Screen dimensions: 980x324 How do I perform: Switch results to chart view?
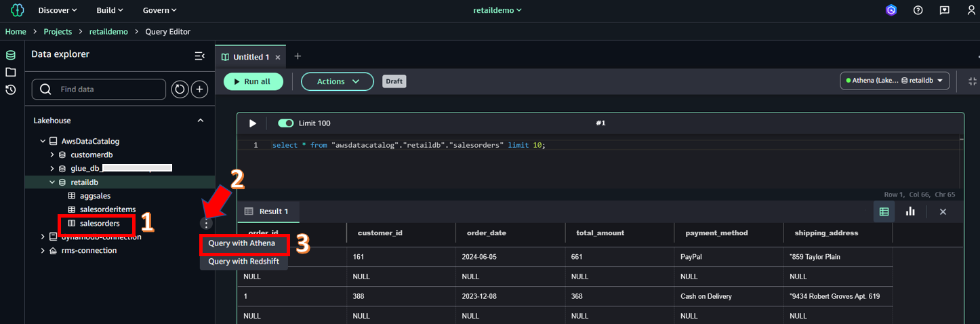(910, 211)
